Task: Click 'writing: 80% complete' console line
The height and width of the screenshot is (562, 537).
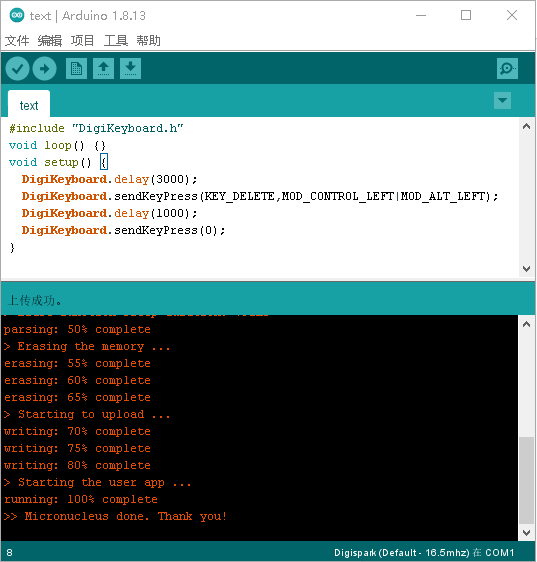Action: coord(77,466)
